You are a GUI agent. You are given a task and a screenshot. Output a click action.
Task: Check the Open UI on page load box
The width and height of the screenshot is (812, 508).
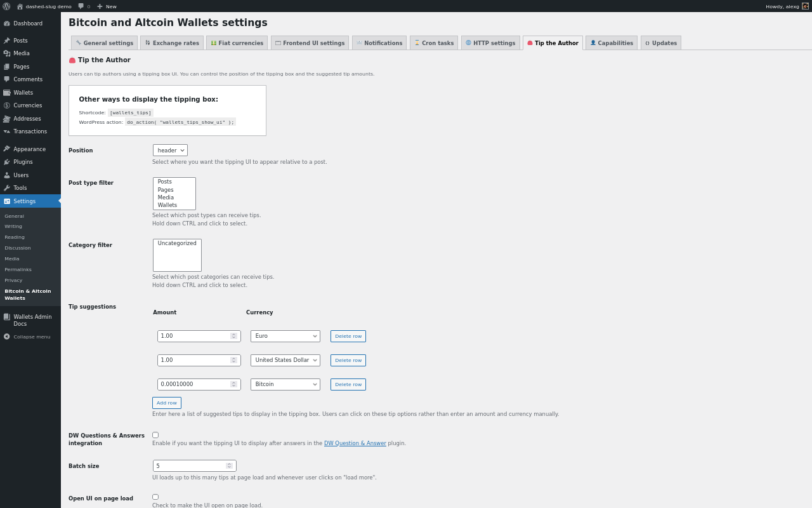pyautogui.click(x=155, y=497)
